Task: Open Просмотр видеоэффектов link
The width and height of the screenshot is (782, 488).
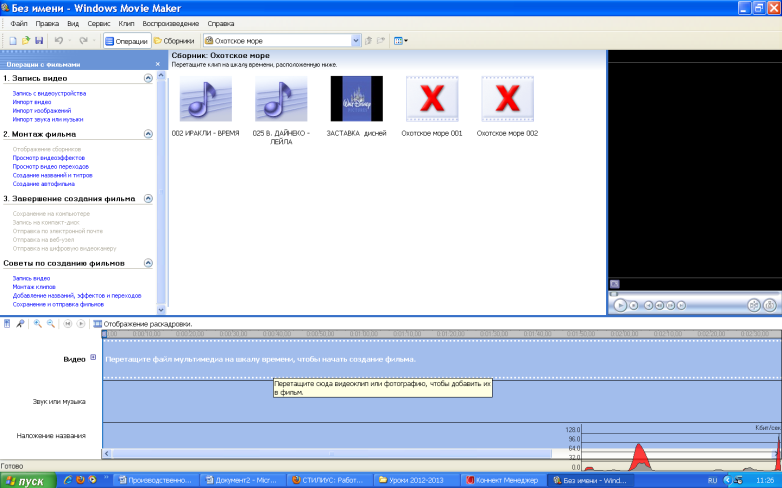Action: pos(49,158)
